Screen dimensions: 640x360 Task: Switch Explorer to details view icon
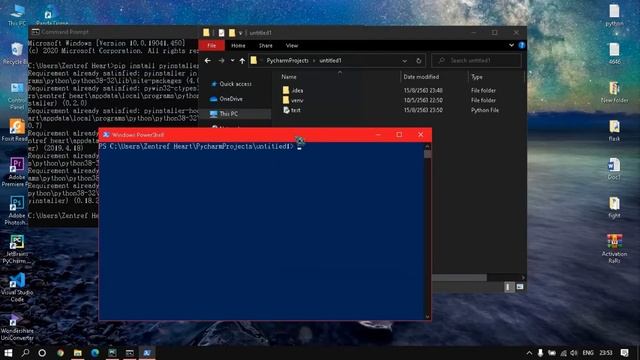[x=508, y=287]
